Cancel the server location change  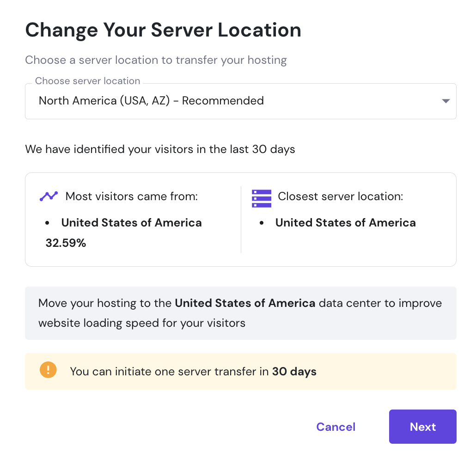coord(336,427)
